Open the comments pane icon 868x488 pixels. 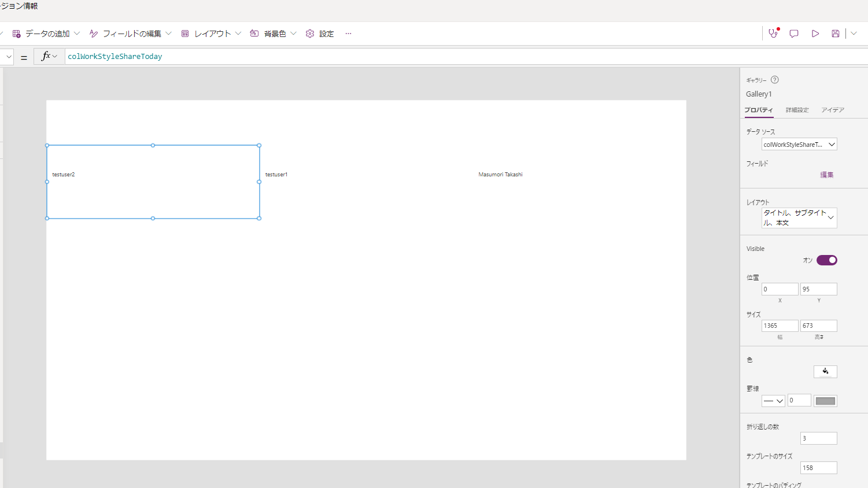pos(794,34)
